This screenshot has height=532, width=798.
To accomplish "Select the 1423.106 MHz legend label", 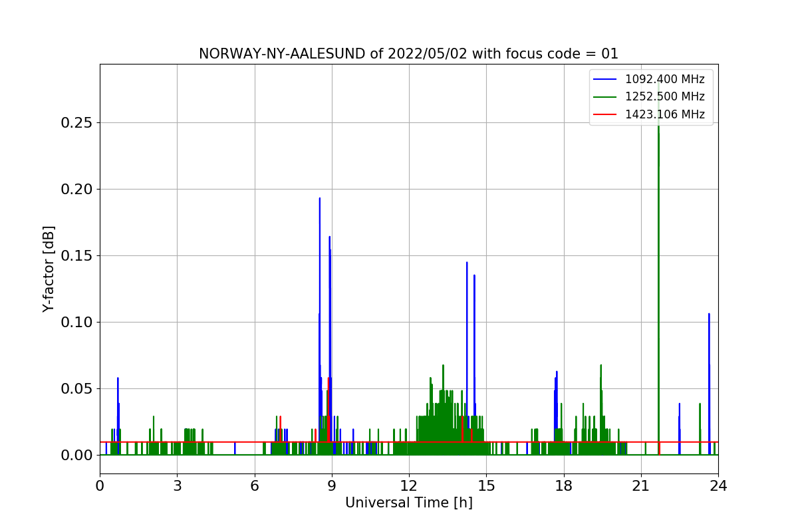I will click(x=664, y=114).
